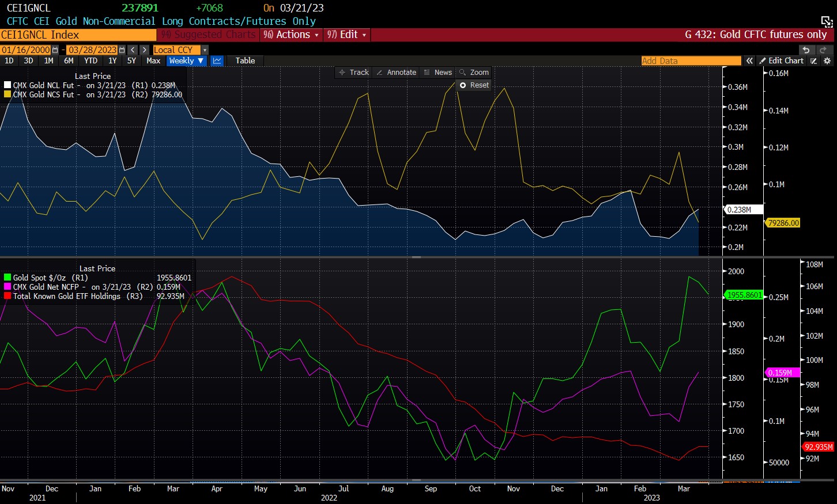This screenshot has width=837, height=504.
Task: Click the undo arrow icon
Action: point(806,50)
